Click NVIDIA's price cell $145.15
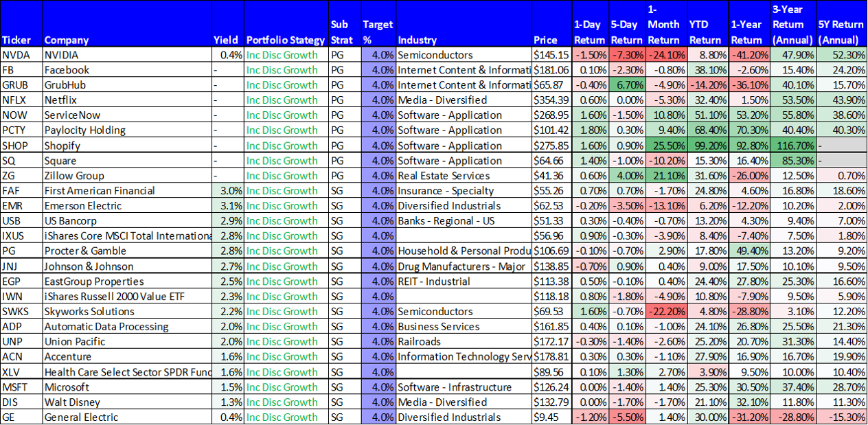The width and height of the screenshot is (868, 425). pyautogui.click(x=551, y=55)
